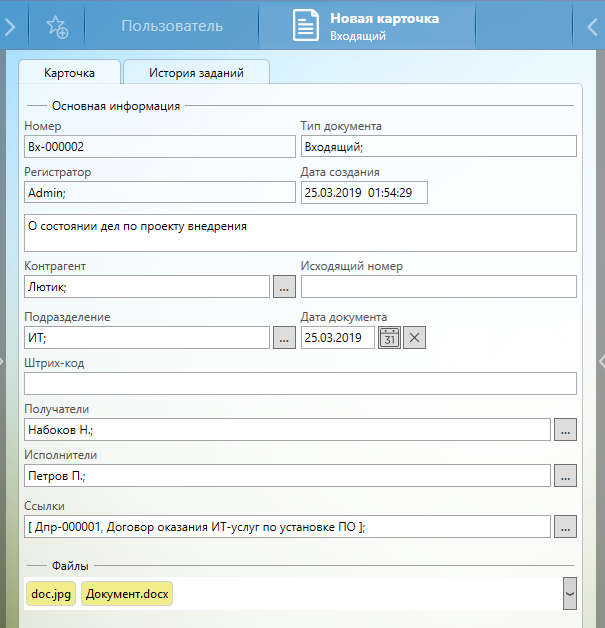This screenshot has height=628, width=605.
Task: Open the Документ.docx attached file
Action: click(x=127, y=594)
